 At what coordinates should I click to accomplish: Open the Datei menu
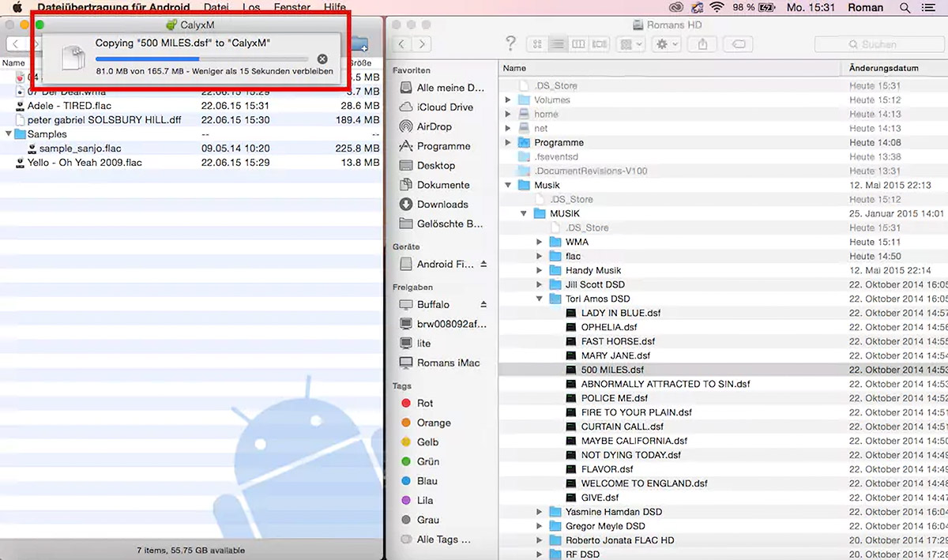216,7
